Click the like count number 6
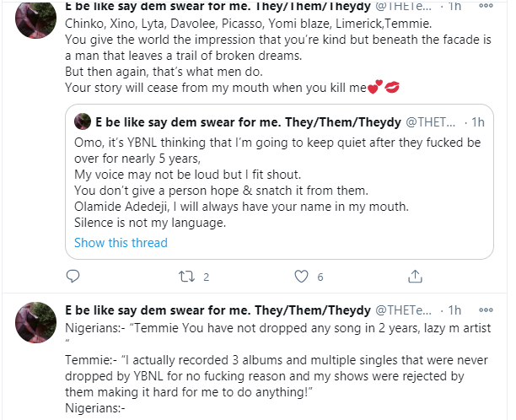Image resolution: width=516 pixels, height=420 pixels. point(320,277)
